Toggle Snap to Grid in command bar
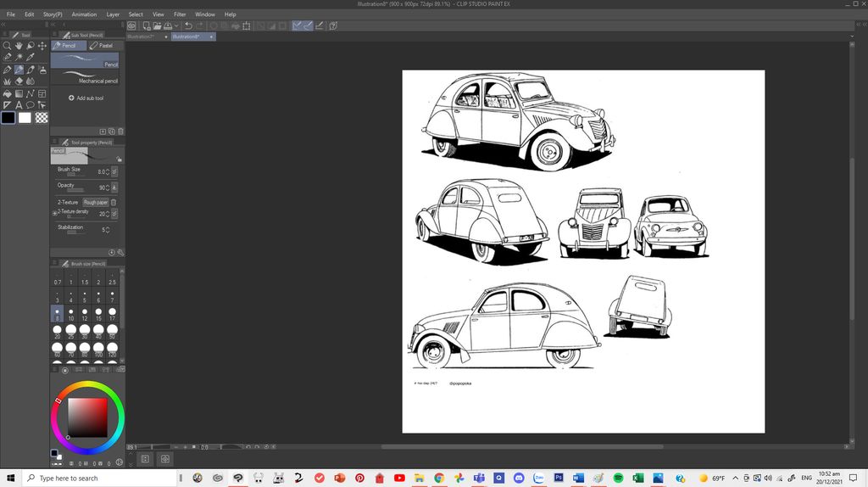This screenshot has width=868, height=487. [x=320, y=25]
